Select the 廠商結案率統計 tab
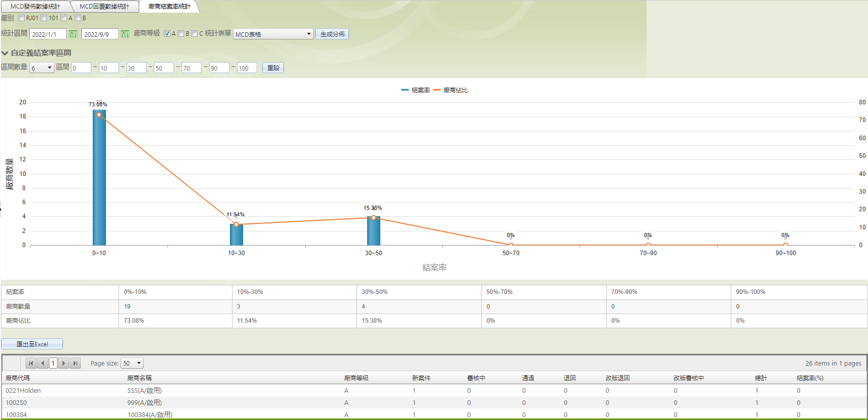The image size is (868, 420). click(x=169, y=7)
